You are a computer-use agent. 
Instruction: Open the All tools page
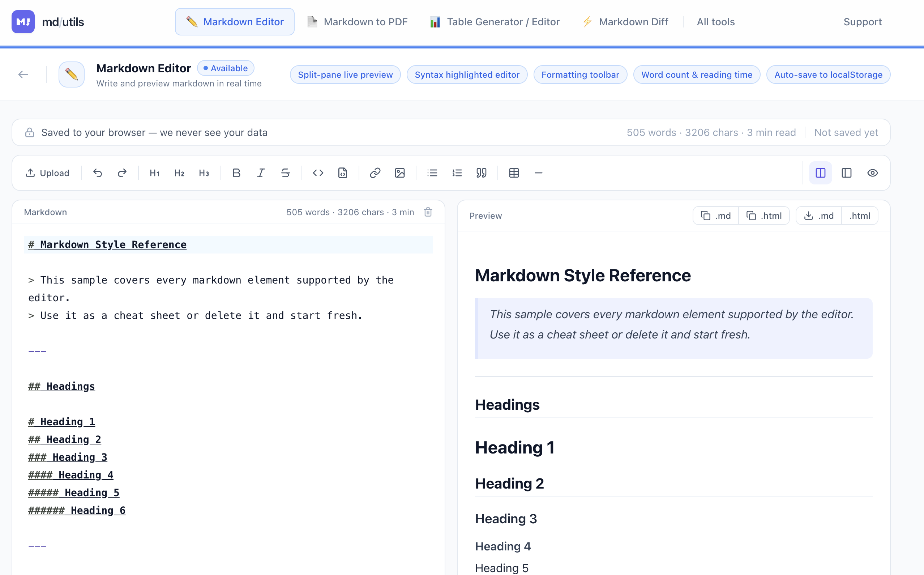pyautogui.click(x=715, y=22)
